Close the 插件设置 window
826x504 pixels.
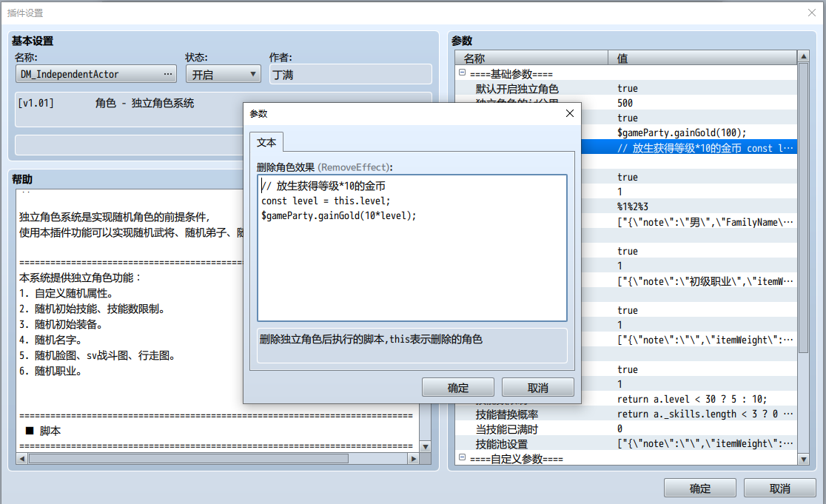(x=812, y=13)
